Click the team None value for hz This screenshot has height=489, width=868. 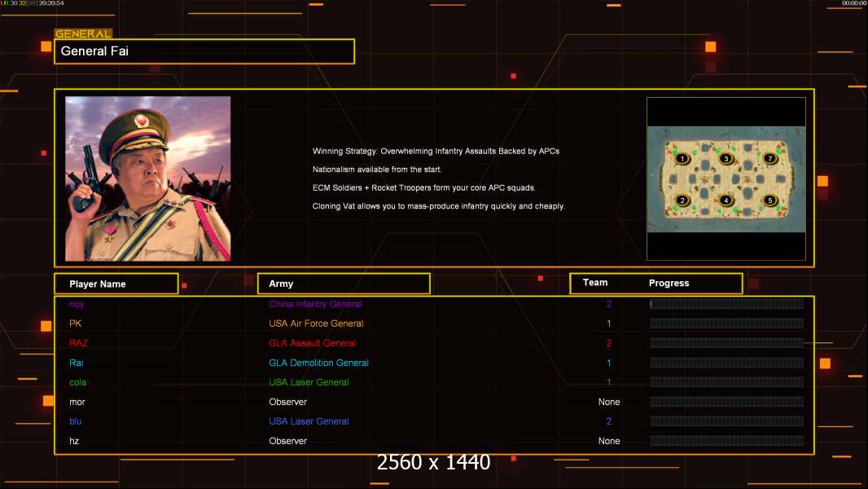tap(609, 441)
